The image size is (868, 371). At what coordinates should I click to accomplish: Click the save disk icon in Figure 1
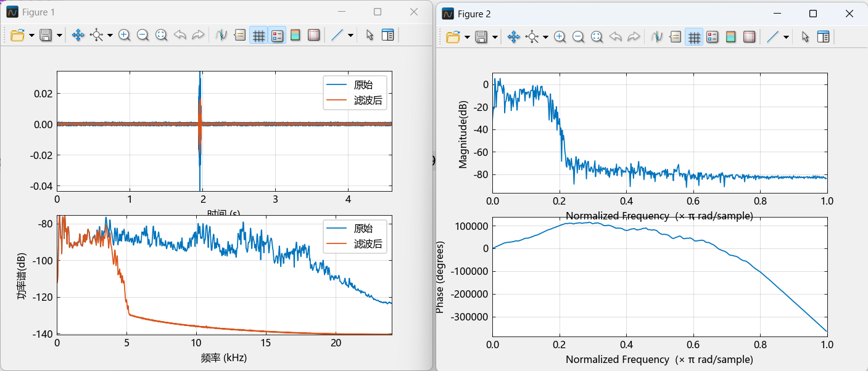(x=46, y=35)
